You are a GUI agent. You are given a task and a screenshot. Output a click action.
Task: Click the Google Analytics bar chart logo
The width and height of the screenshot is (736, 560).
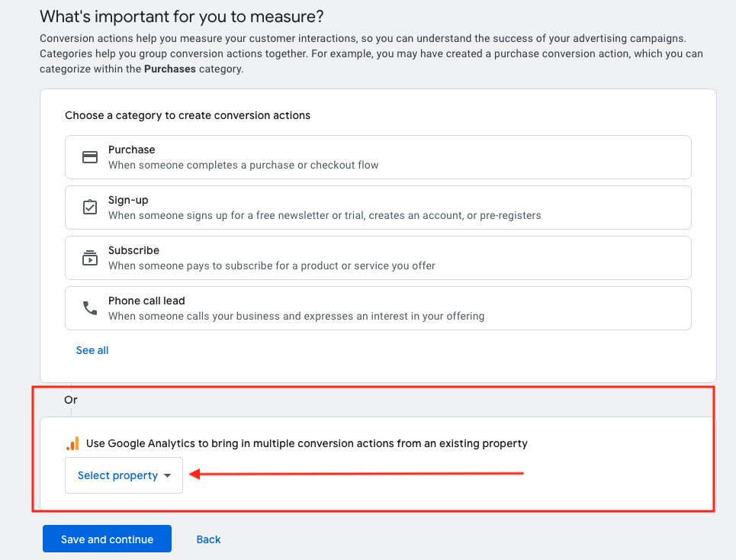click(72, 443)
